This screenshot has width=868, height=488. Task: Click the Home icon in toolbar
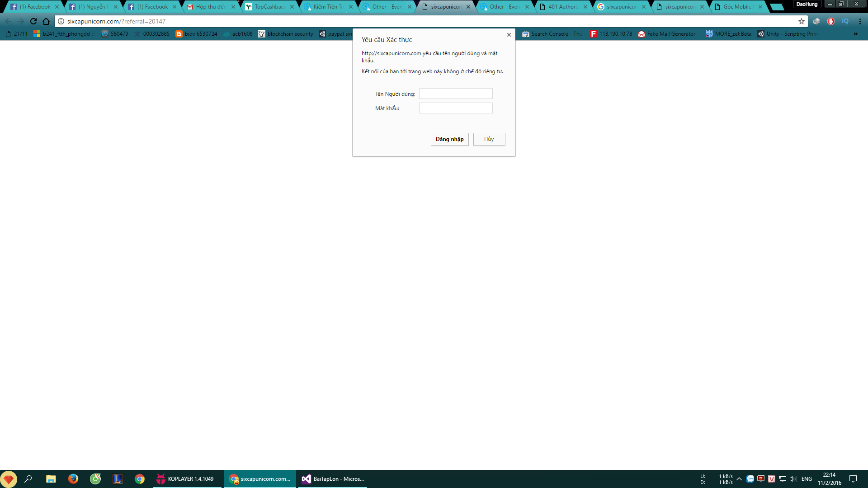tap(46, 21)
